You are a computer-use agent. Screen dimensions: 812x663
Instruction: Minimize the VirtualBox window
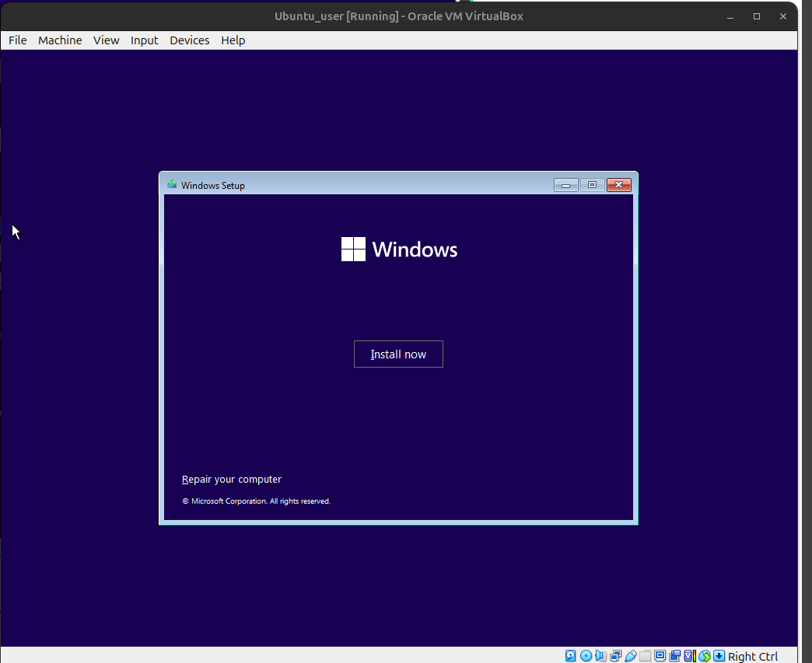click(x=730, y=16)
